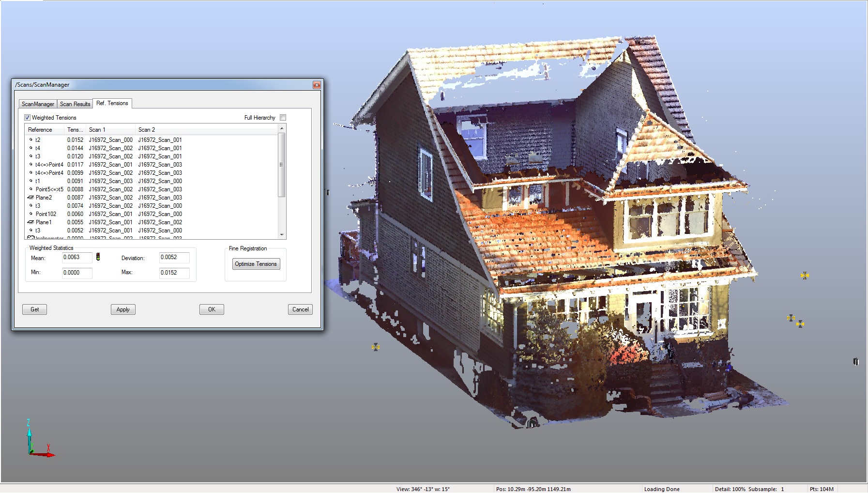Image resolution: width=868 pixels, height=493 pixels.
Task: Enable the Full Hierarchy checkbox
Action: click(283, 118)
